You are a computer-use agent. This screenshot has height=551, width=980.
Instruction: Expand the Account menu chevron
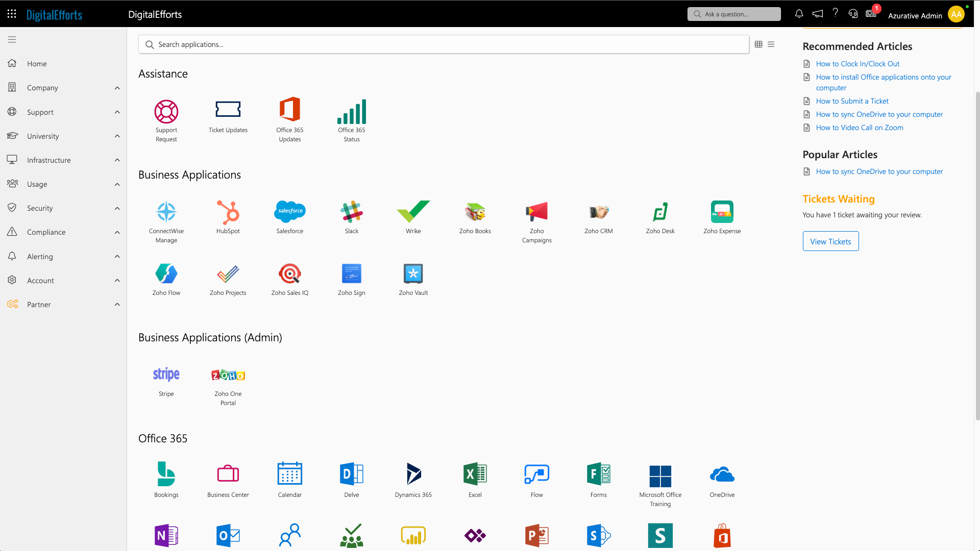point(117,280)
